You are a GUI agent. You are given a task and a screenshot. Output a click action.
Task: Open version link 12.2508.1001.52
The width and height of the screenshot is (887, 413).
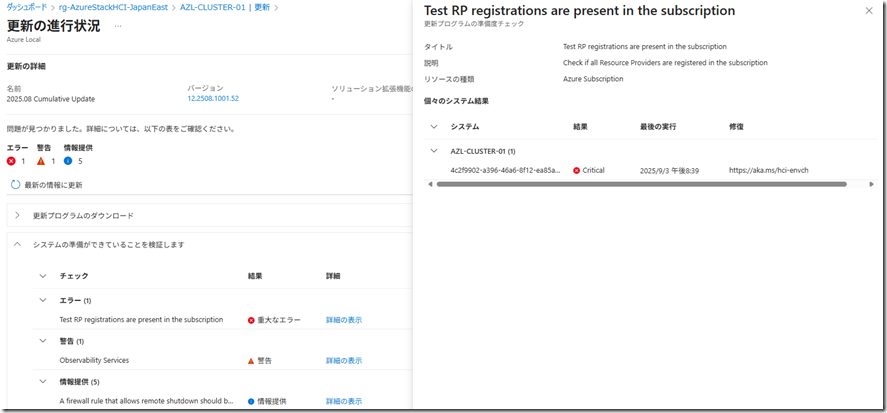(213, 98)
